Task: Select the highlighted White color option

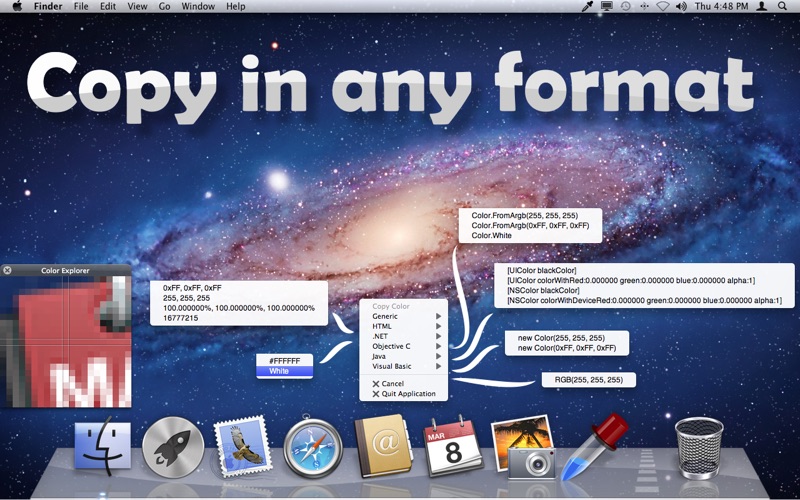Action: pyautogui.click(x=284, y=371)
